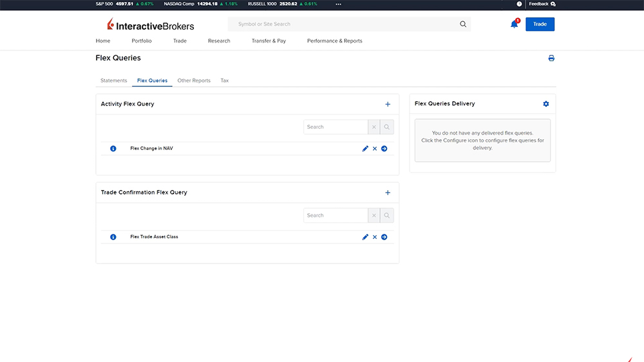Delete the Flex Change in NAV query
644x362 pixels.
coord(375,149)
